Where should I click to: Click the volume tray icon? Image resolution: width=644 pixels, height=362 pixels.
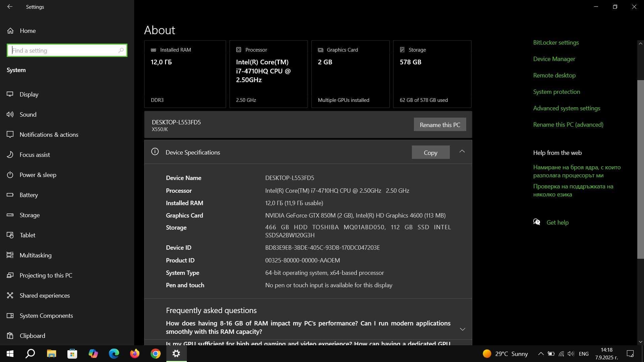pyautogui.click(x=571, y=354)
